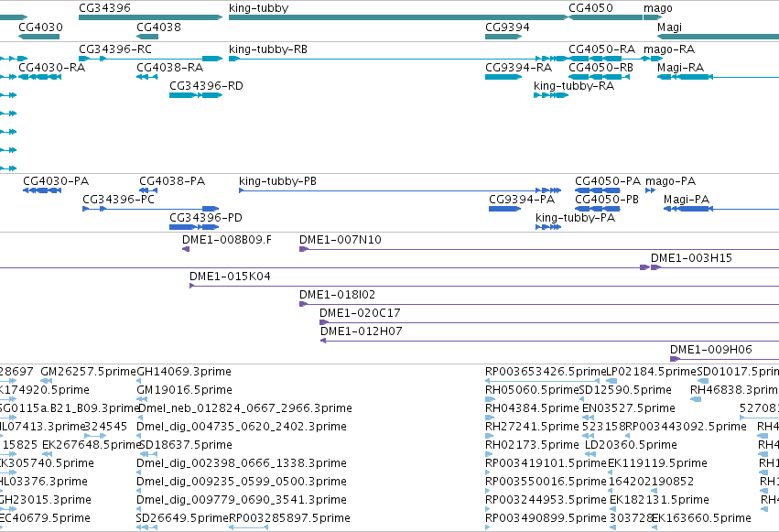
Task: Click EST EK267648.5prime
Action: coord(48,454)
